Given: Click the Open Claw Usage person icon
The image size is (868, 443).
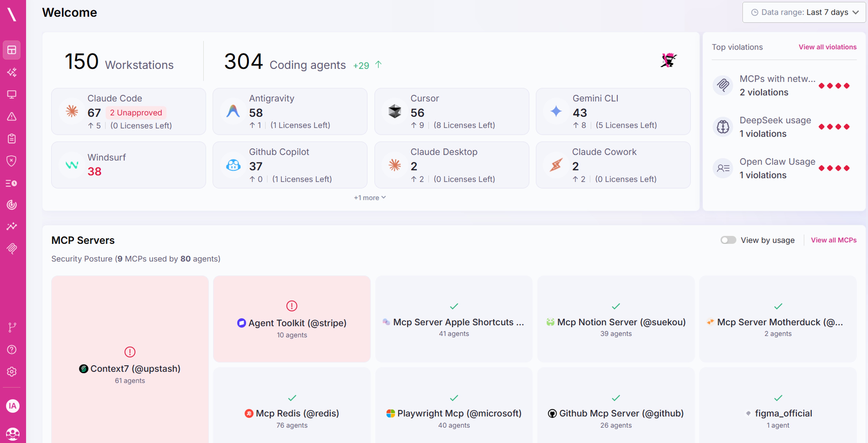Looking at the screenshot, I should coord(723,168).
